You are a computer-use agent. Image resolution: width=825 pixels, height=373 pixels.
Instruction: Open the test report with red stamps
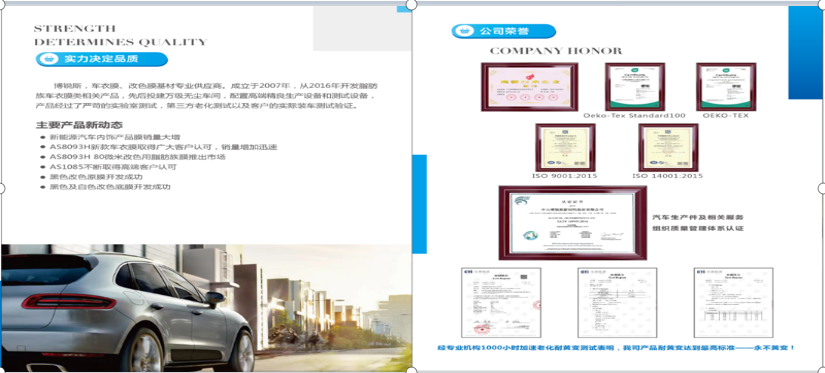pos(501,303)
